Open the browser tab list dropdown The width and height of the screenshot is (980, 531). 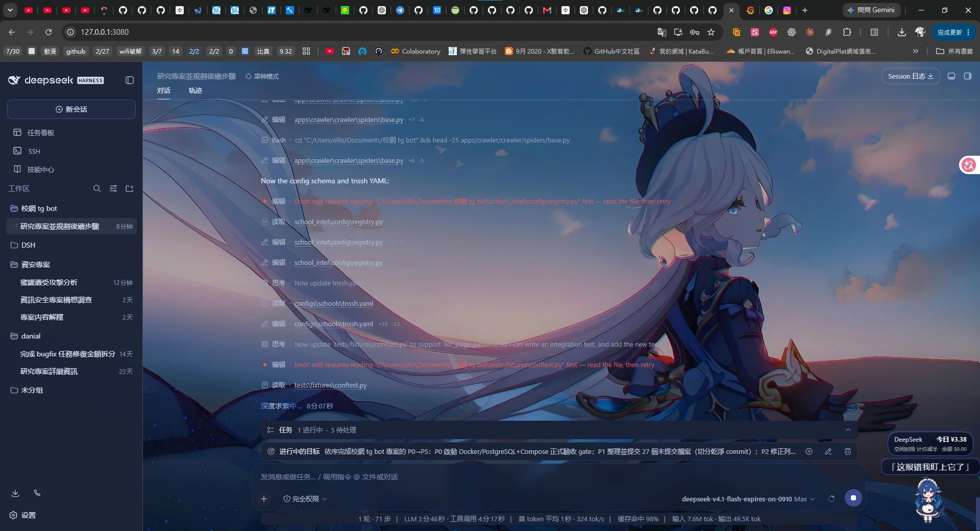(10, 10)
